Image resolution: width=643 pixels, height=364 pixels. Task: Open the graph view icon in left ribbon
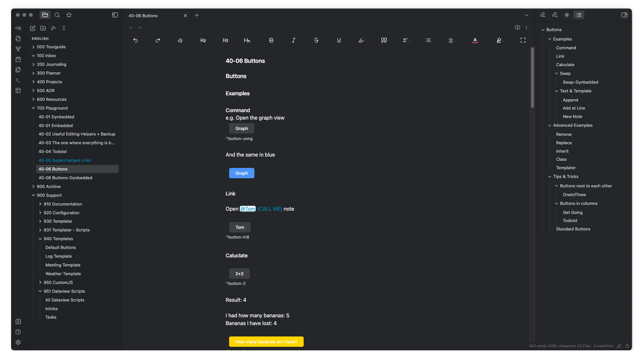18,49
